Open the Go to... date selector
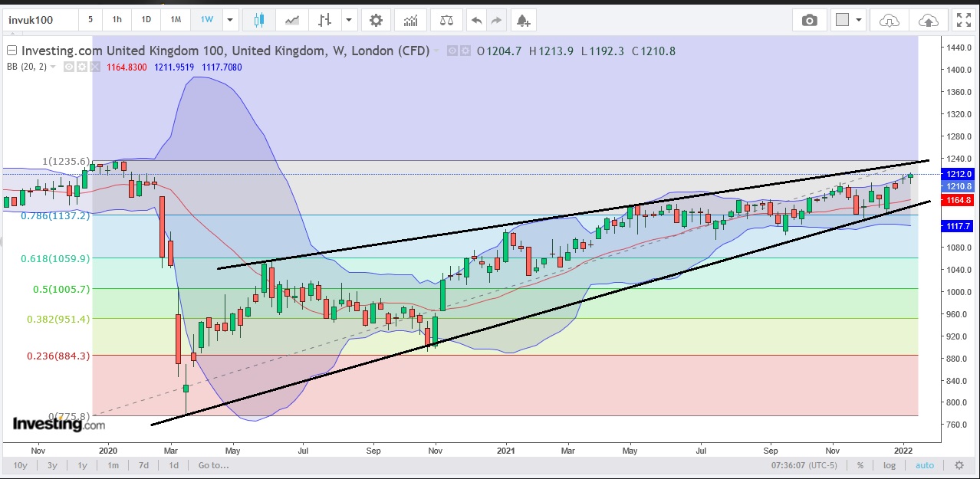The width and height of the screenshot is (980, 479). pos(211,465)
